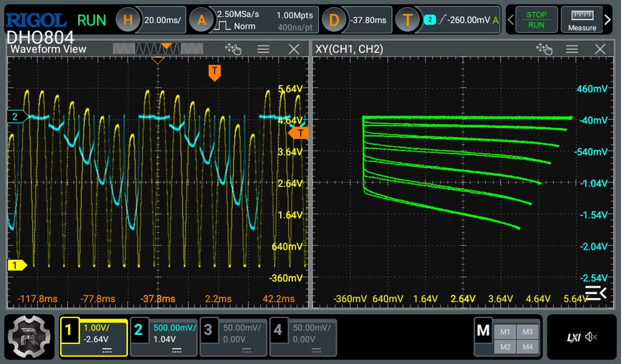This screenshot has height=364, width=621.
Task: Toggle channel 1 on/off button
Action: (x=69, y=330)
